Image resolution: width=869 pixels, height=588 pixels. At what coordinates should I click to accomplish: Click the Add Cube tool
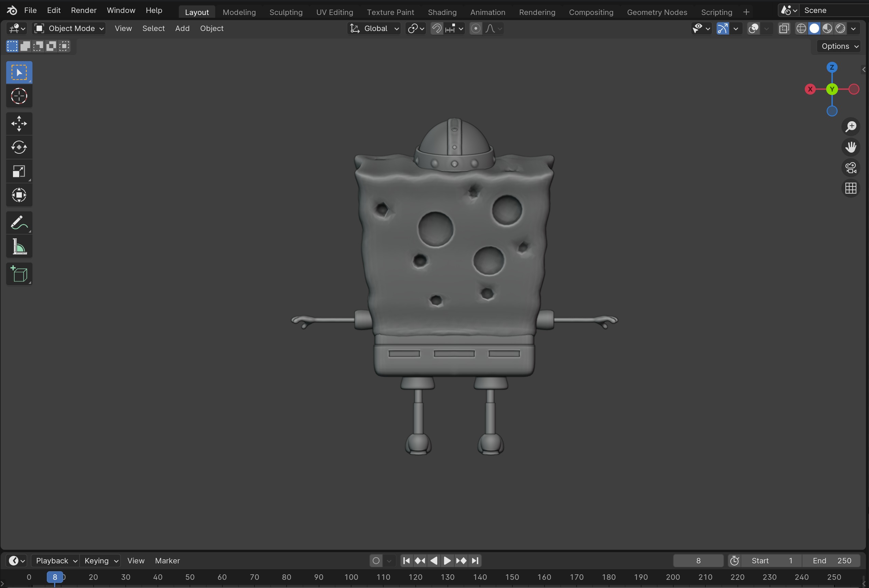point(19,274)
